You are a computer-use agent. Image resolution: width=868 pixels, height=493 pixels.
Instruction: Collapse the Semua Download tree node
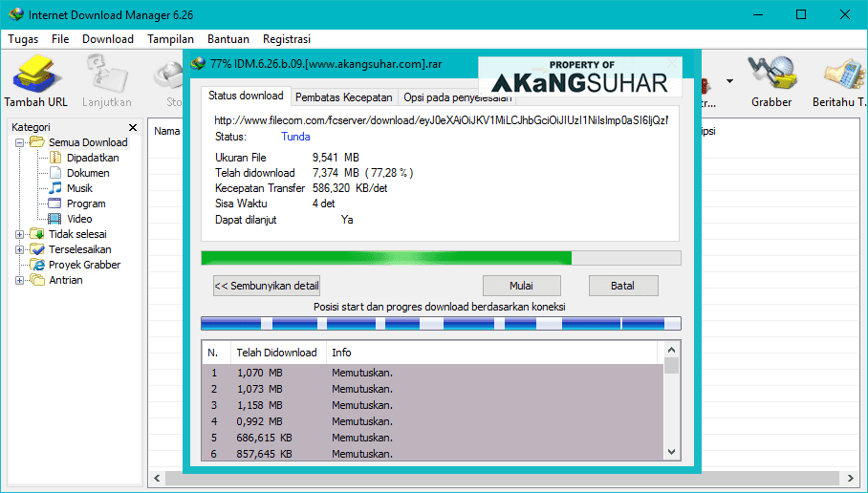pyautogui.click(x=19, y=142)
